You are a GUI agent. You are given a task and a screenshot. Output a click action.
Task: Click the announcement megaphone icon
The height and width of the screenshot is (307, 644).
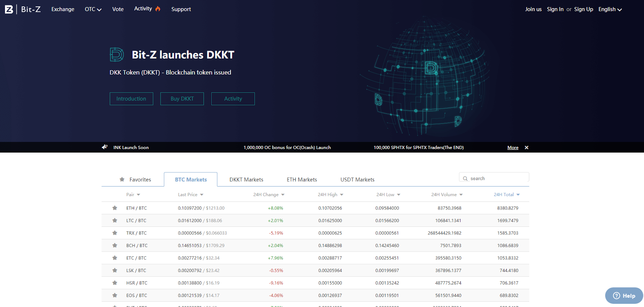105,147
